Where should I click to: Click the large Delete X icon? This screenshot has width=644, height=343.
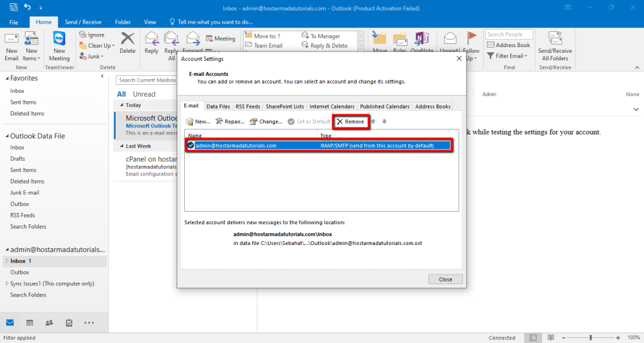pos(127,38)
